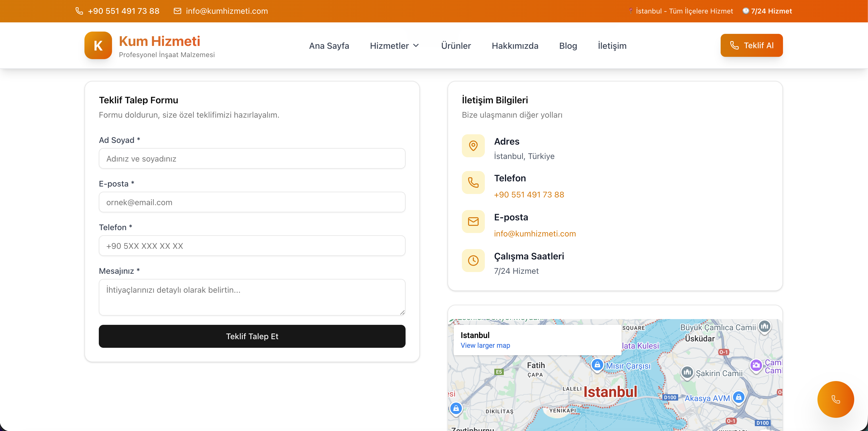
Task: Open the Blog menu item
Action: 568,46
